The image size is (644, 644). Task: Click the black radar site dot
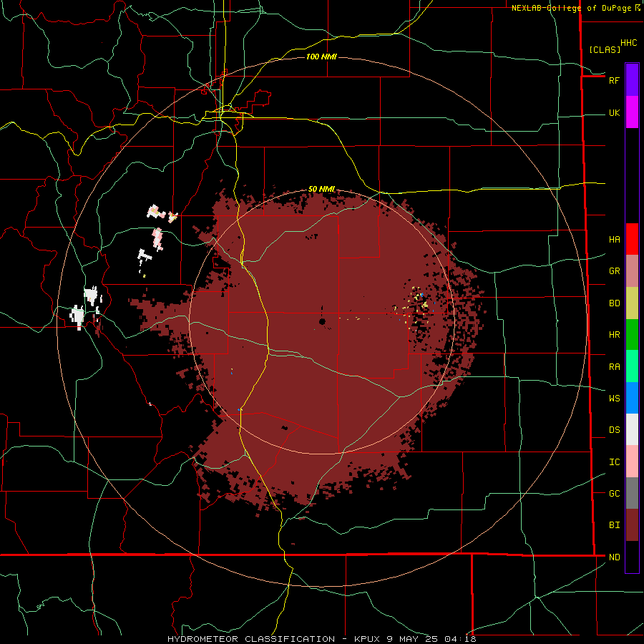tap(322, 321)
